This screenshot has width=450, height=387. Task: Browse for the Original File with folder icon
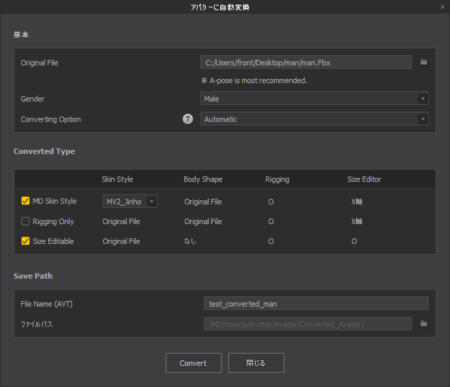click(x=423, y=62)
